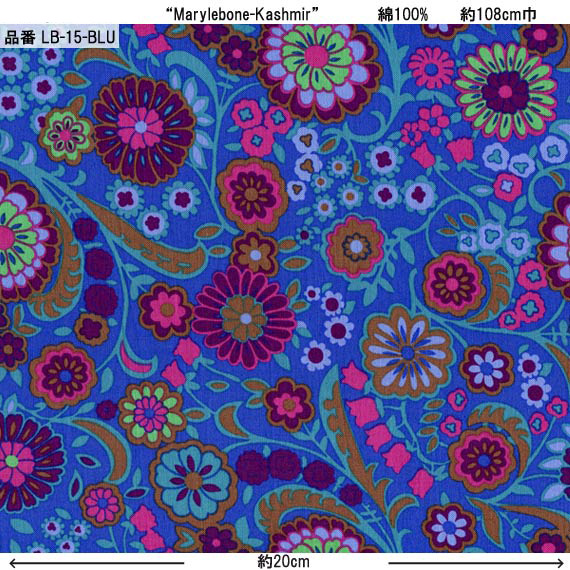
Task: Click the 約20cm scale label at the bottom
Action: pyautogui.click(x=284, y=561)
